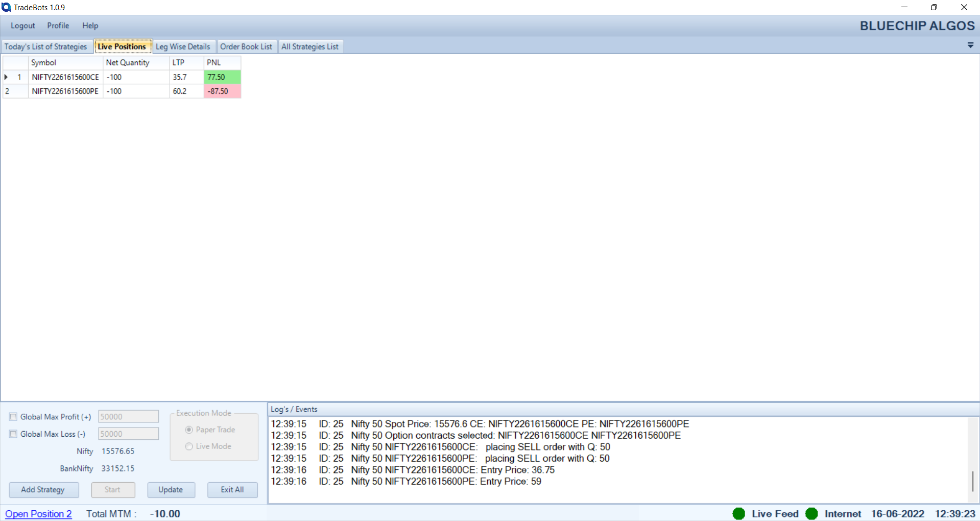Click the LTP column header

tap(186, 62)
